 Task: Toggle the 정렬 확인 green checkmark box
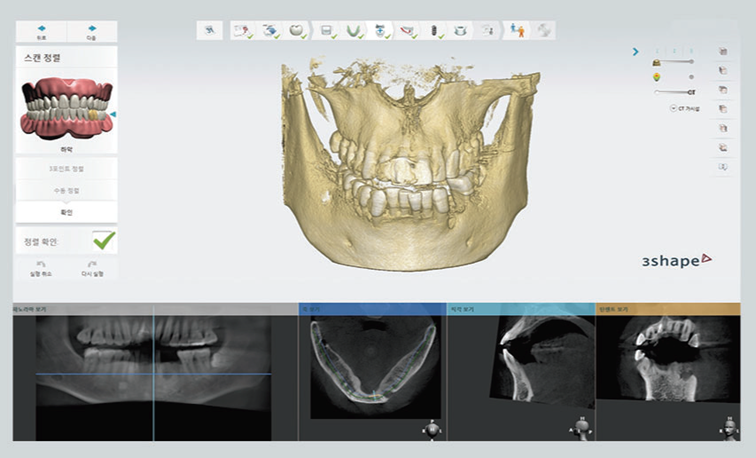tap(104, 241)
